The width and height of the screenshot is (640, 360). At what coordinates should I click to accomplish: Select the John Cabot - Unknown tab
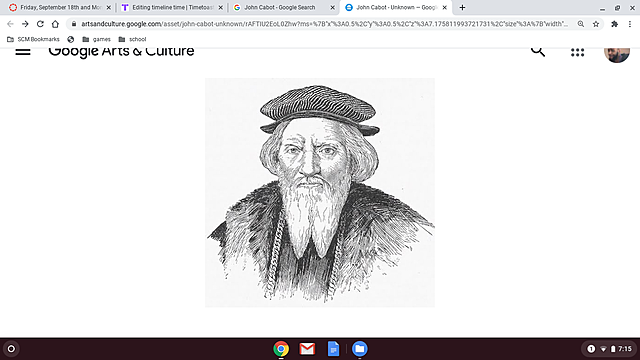[395, 7]
